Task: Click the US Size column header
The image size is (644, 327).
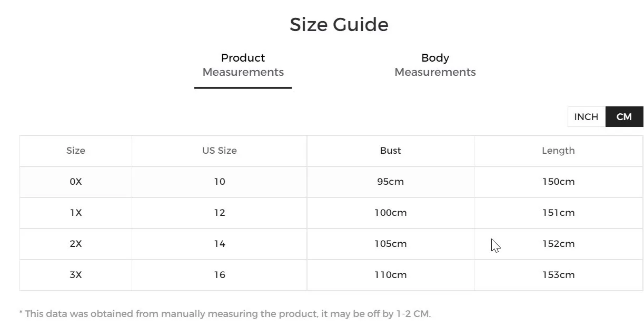Action: (220, 151)
